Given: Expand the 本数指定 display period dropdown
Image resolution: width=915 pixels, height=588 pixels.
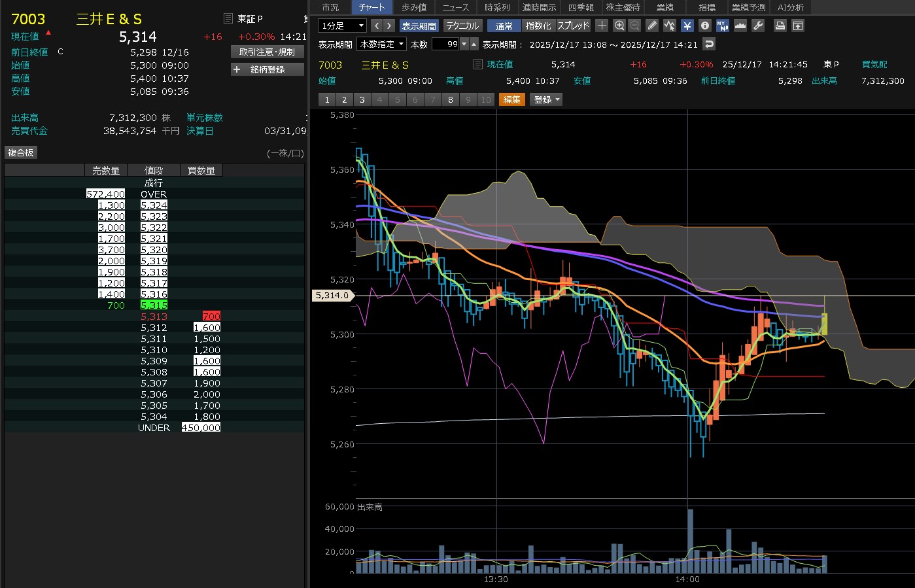Looking at the screenshot, I should [382, 44].
